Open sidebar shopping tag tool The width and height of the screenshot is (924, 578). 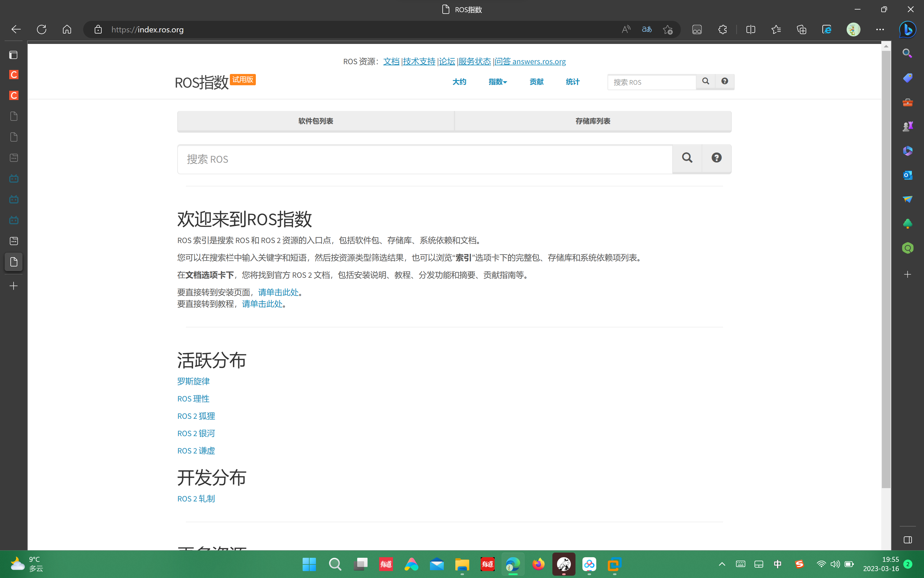[x=908, y=78]
